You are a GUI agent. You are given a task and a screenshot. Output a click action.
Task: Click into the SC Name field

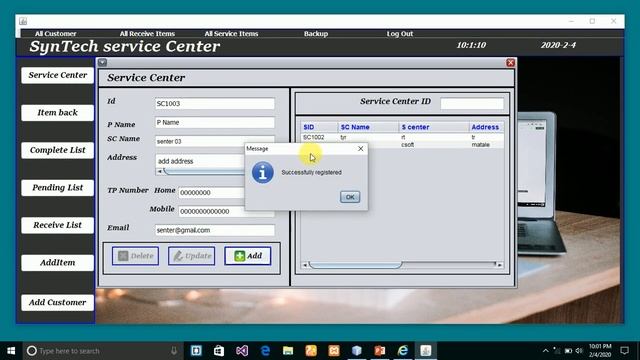pos(215,141)
